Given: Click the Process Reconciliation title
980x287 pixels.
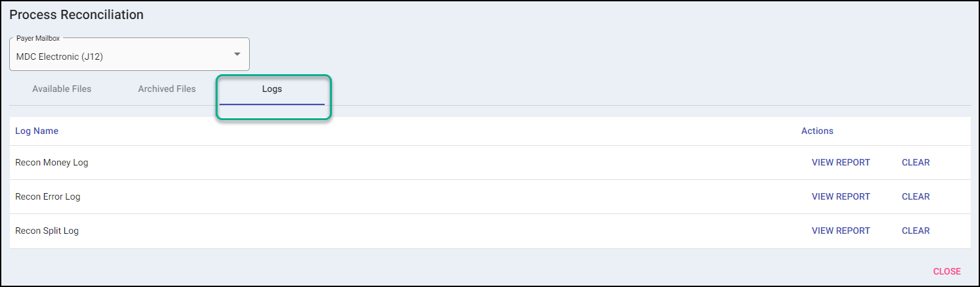Looking at the screenshot, I should click(x=76, y=14).
